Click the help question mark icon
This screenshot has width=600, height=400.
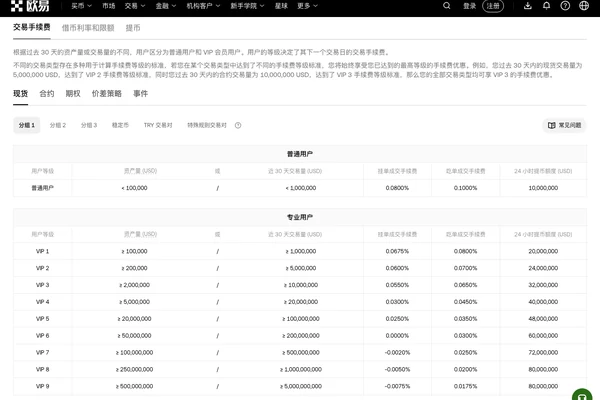(x=565, y=6)
